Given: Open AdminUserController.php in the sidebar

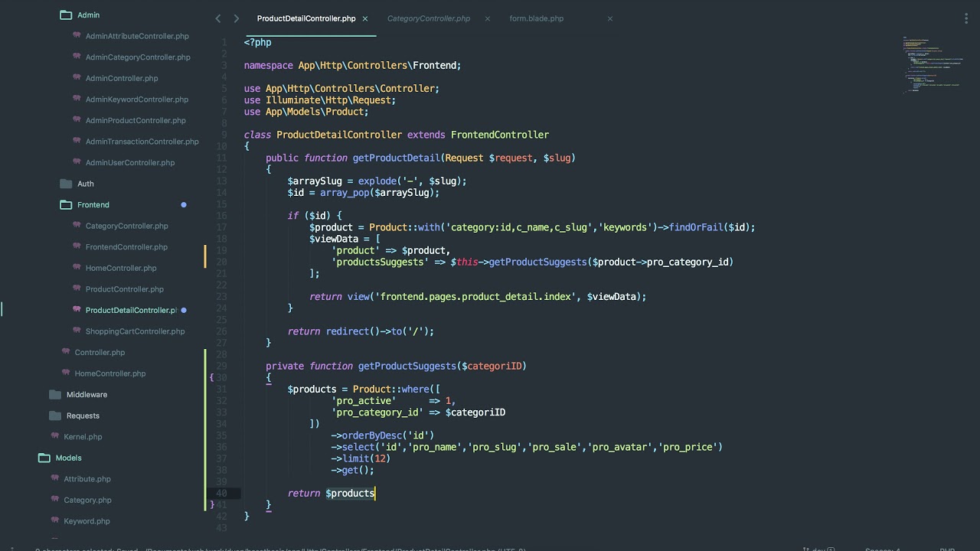Looking at the screenshot, I should coord(130,162).
